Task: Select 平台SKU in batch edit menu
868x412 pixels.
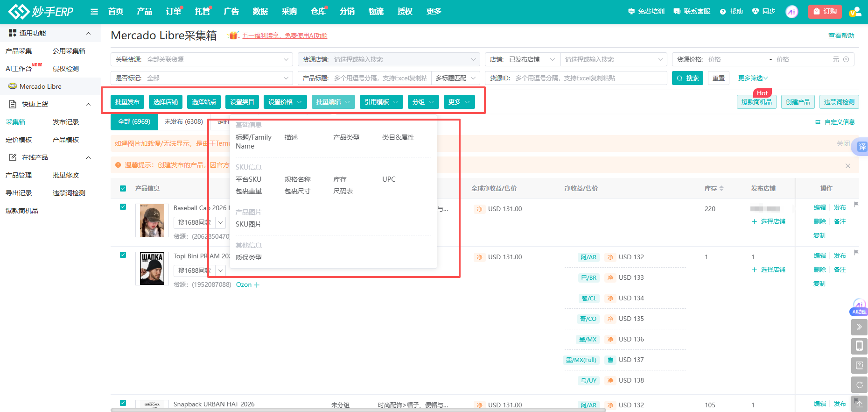Action: [248, 179]
